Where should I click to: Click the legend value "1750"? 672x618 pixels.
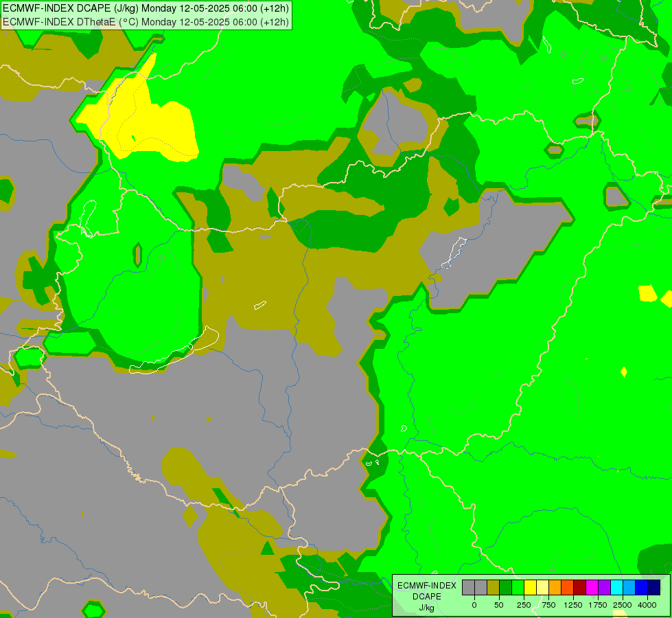[598, 605]
